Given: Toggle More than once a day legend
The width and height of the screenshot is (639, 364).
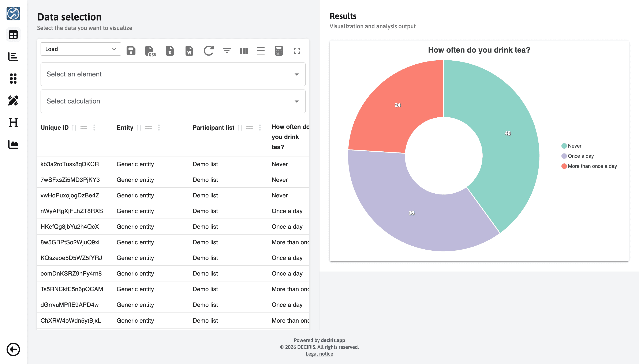Looking at the screenshot, I should click(589, 166).
